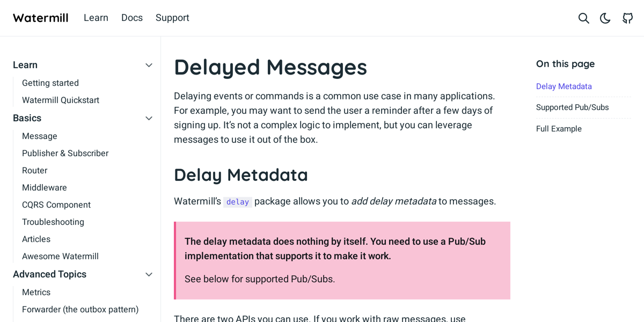Open the search icon in header
Viewport: 644px width, 322px height.
point(583,18)
